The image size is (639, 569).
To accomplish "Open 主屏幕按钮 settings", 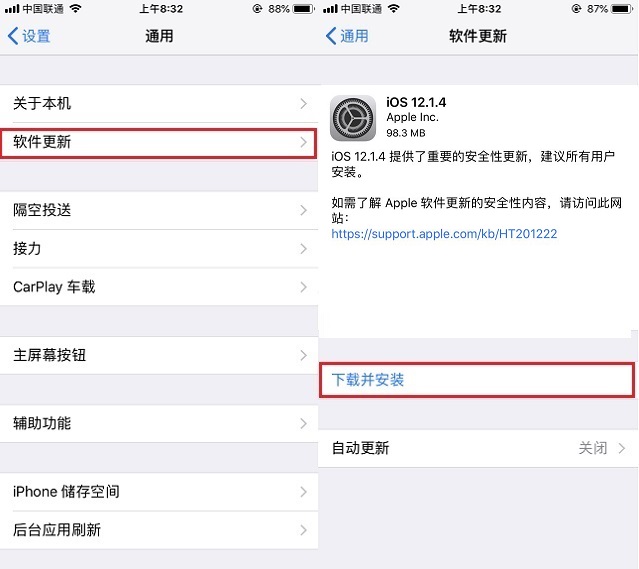I will [159, 355].
